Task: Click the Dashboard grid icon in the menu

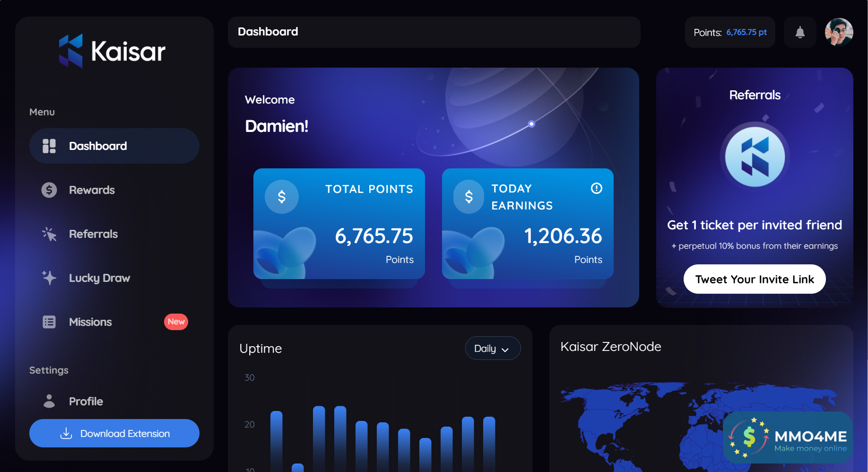Action: [x=49, y=146]
